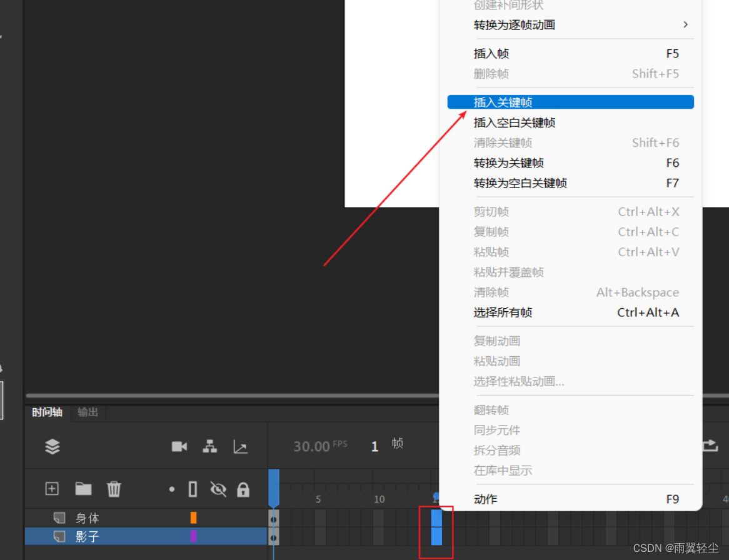Select 删除帧 in the context menu
Viewport: 729px width, 560px height.
(491, 73)
